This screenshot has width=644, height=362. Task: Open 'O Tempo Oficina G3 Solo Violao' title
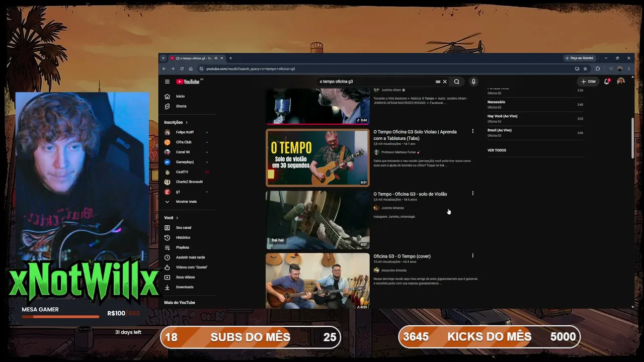click(x=415, y=135)
